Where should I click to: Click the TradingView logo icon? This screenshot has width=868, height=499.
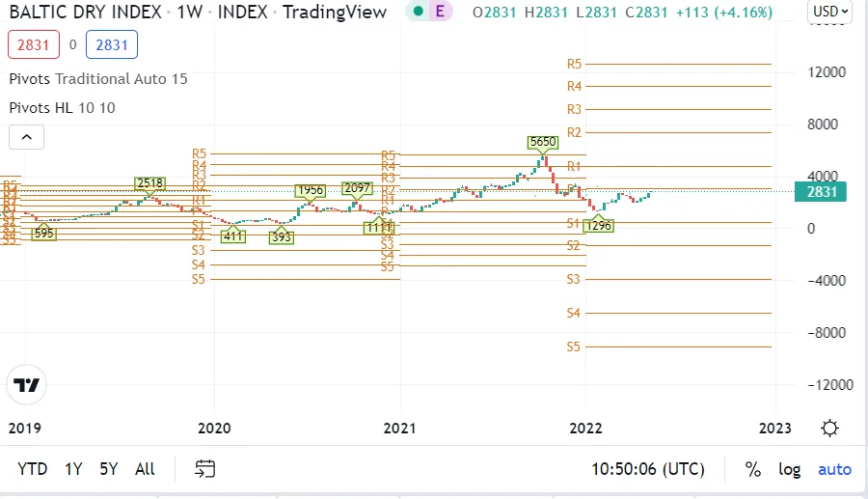coord(27,385)
